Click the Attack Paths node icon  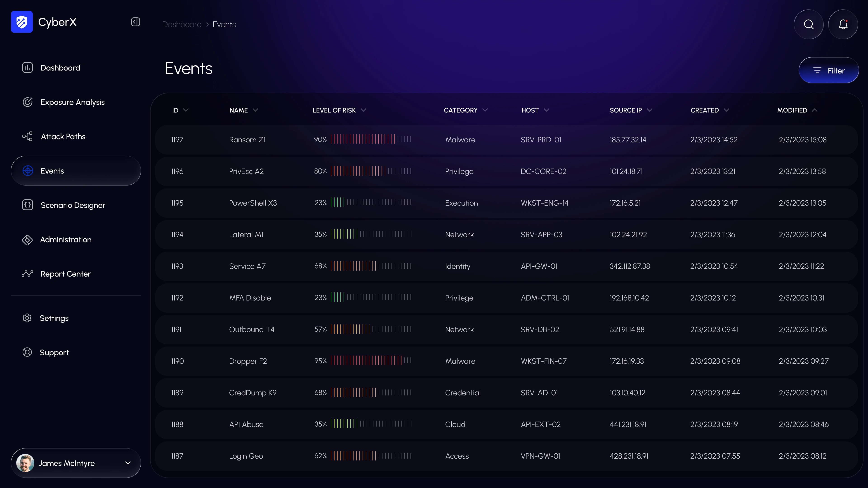(27, 136)
